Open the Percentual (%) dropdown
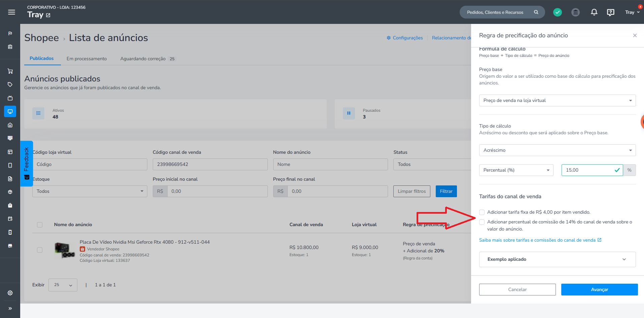This screenshot has height=318, width=644. coord(516,170)
